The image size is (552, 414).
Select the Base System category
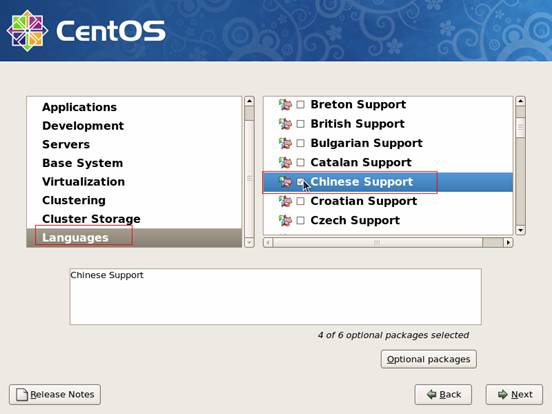click(x=83, y=163)
